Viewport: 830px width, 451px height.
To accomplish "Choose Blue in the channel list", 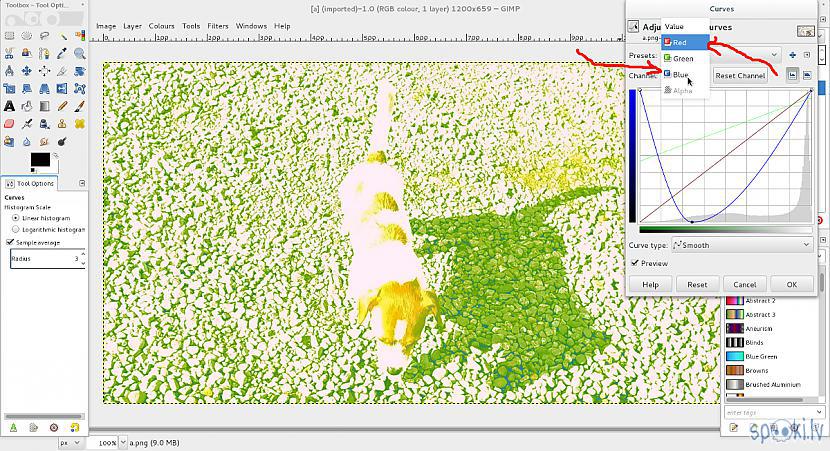I will 685,75.
